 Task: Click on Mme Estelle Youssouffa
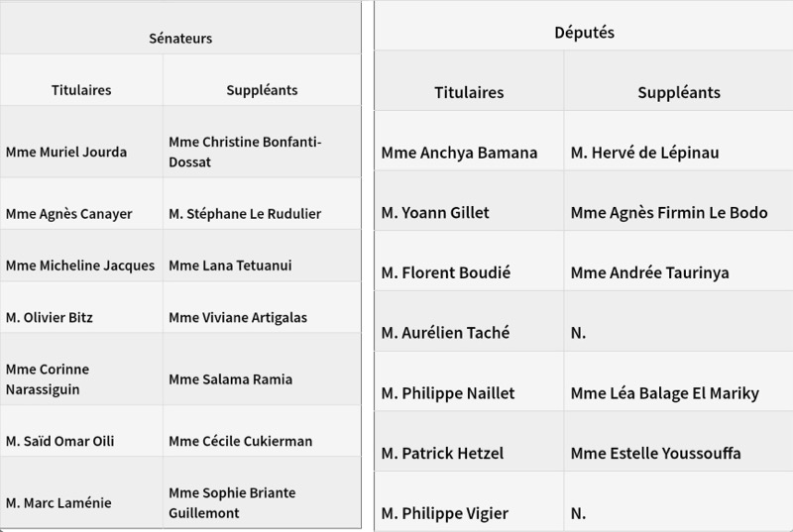pos(655,453)
